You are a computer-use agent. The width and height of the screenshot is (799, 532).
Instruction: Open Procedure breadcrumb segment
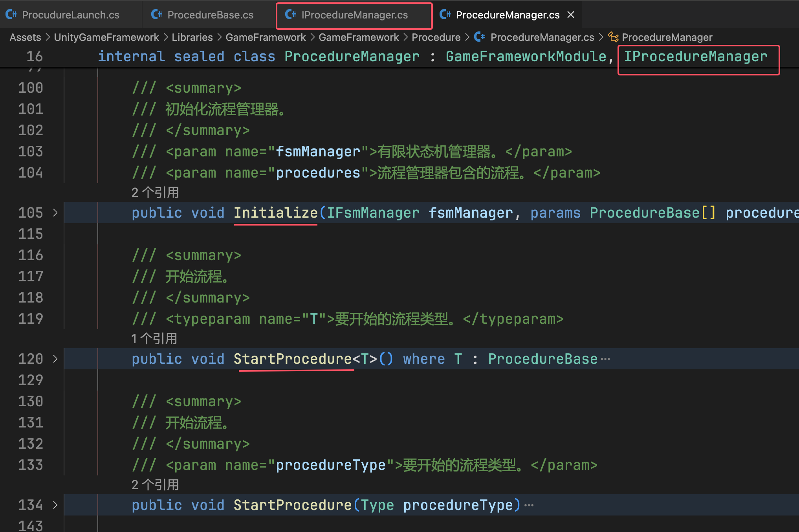pos(436,37)
